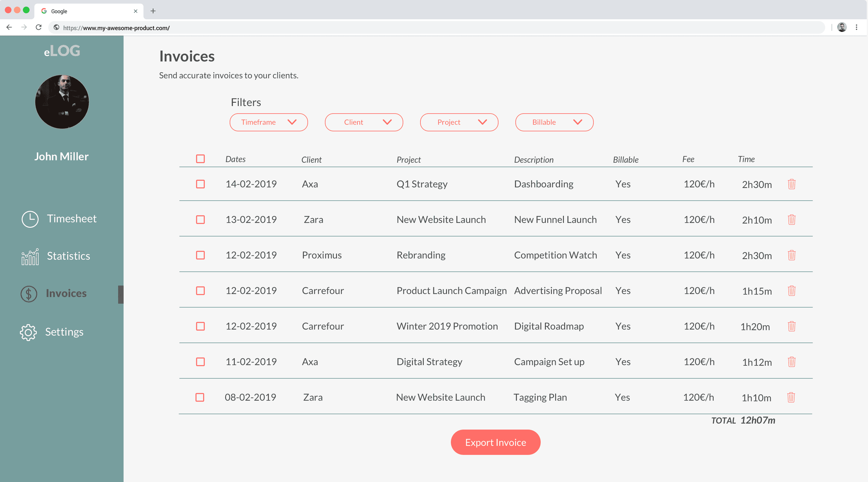The height and width of the screenshot is (482, 868).
Task: Open a new browser tab with the plus icon
Action: (153, 11)
